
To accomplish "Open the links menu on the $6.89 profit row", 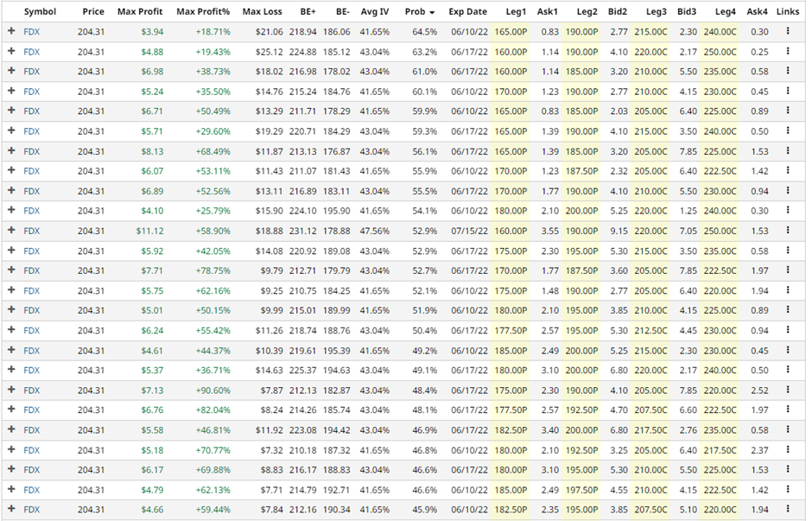I will tap(788, 191).
